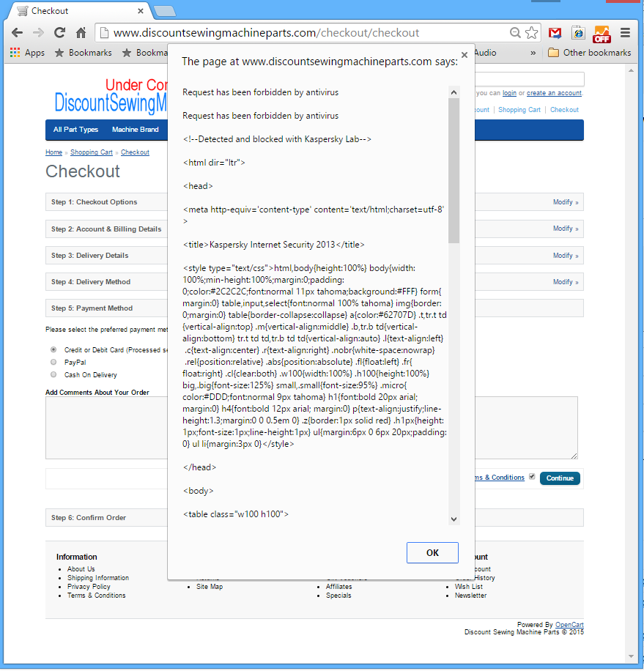644x671 pixels.
Task: Open the Apps grid shortcut
Action: [x=27, y=53]
